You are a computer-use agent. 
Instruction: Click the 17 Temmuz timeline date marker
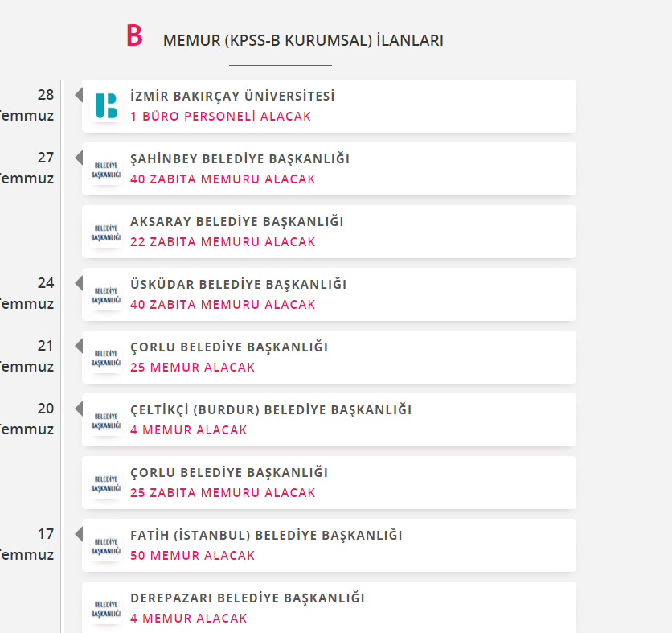[x=27, y=545]
